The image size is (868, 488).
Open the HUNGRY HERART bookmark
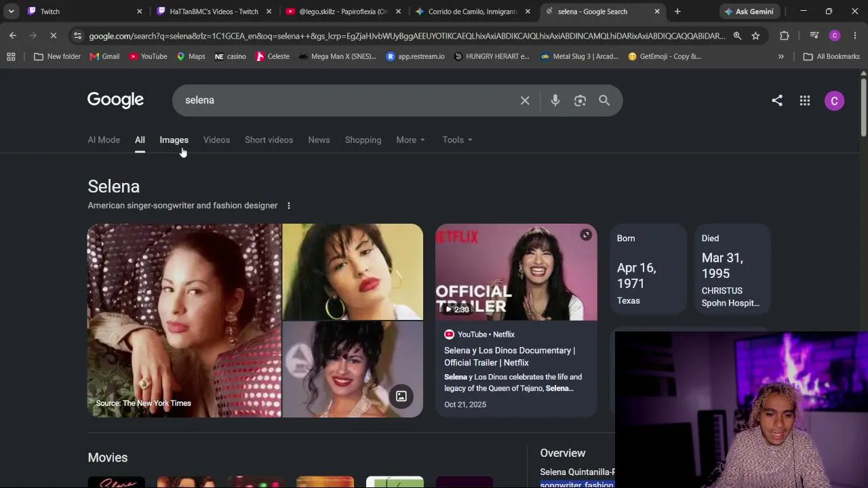(491, 56)
